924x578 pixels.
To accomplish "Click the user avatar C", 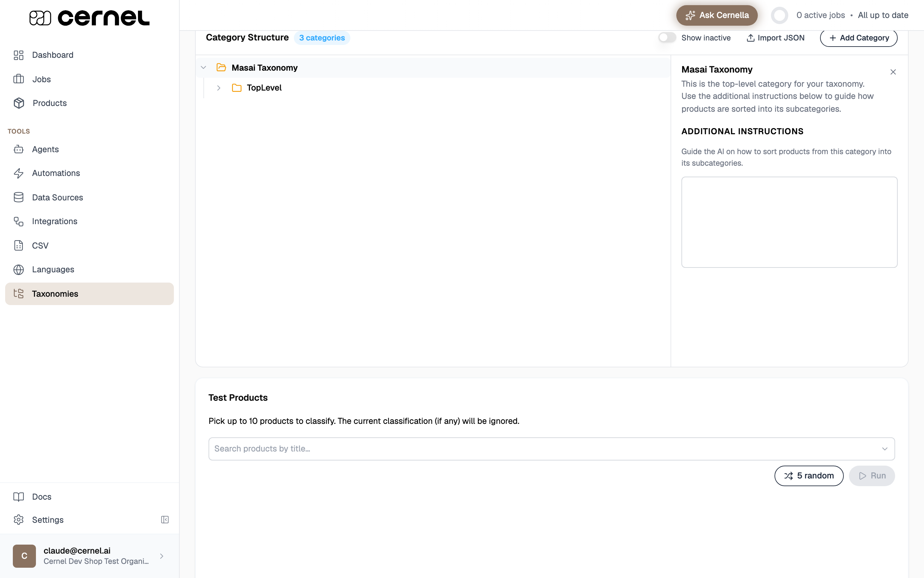I will pos(24,556).
